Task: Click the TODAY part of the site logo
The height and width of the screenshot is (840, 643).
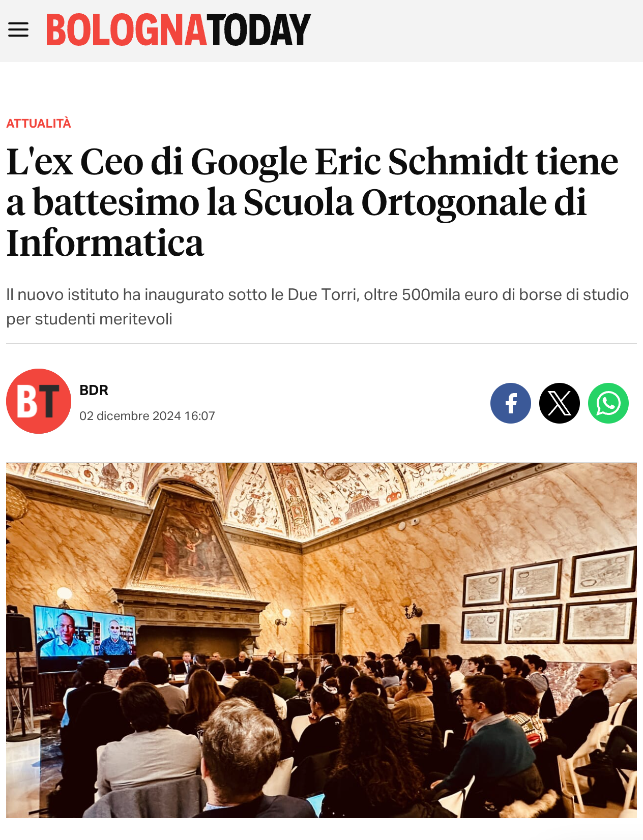Action: (259, 30)
